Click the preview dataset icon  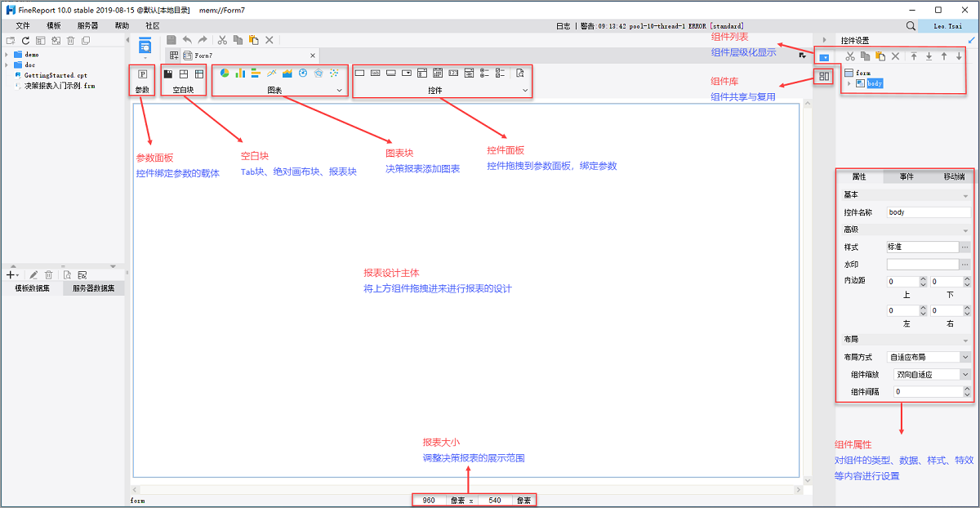(x=67, y=275)
